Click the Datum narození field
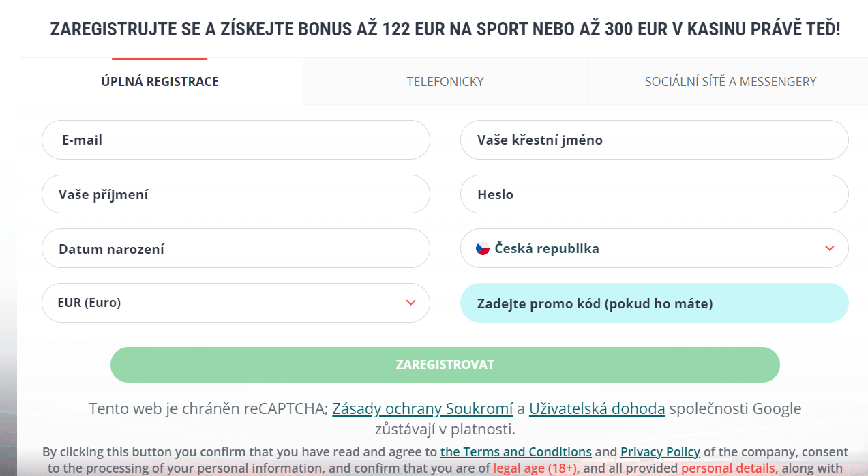Viewport: 868px width, 476px height. (235, 249)
